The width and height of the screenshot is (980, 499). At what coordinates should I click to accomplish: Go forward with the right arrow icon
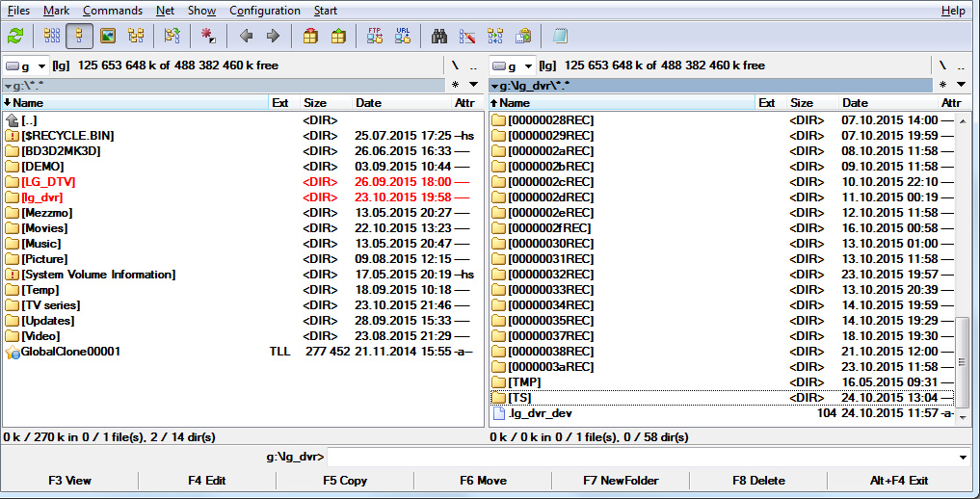pyautogui.click(x=273, y=37)
